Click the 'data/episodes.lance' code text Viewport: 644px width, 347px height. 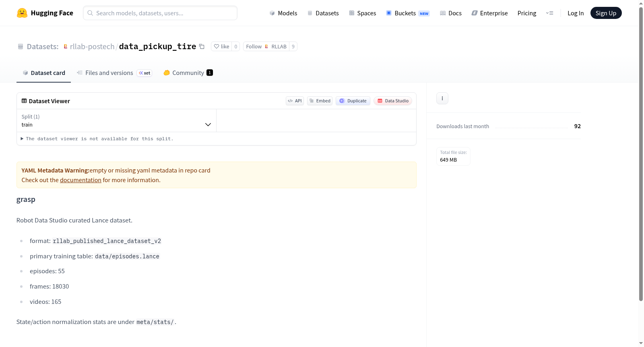[x=127, y=256]
